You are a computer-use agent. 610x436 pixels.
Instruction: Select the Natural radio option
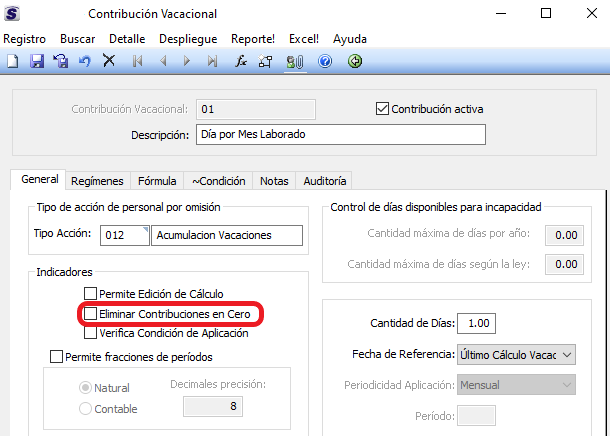click(85, 388)
